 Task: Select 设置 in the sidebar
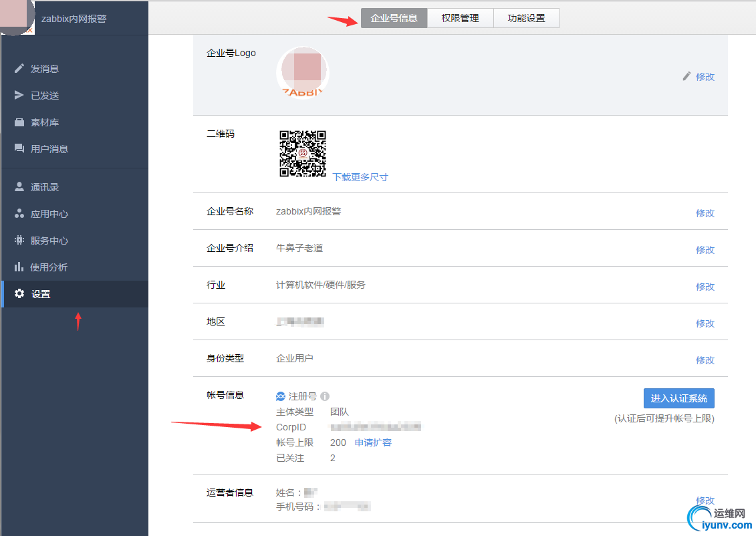pos(76,294)
